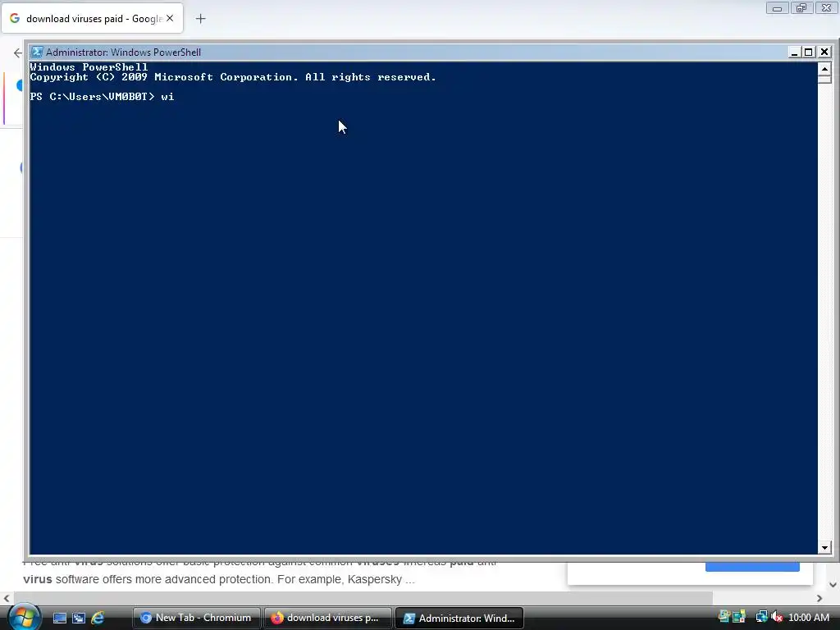
Task: Minimize the browser window
Action: tap(777, 8)
